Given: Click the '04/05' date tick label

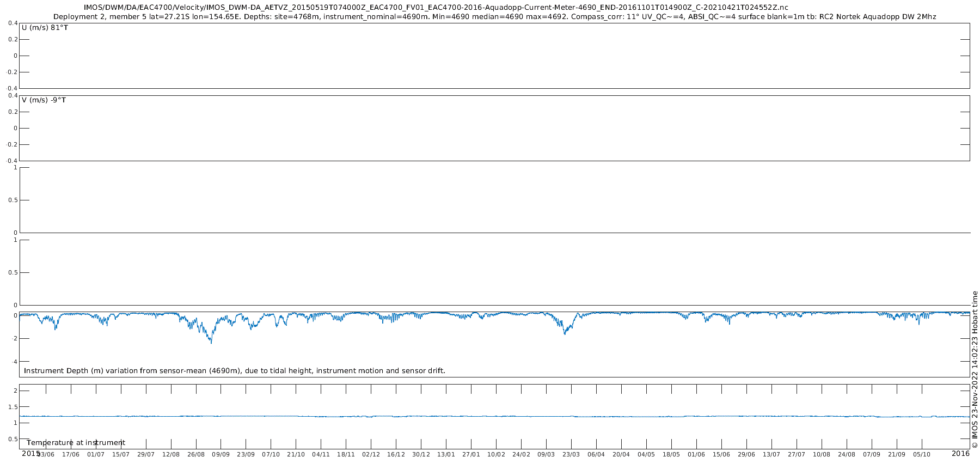Looking at the screenshot, I should coord(647,454).
